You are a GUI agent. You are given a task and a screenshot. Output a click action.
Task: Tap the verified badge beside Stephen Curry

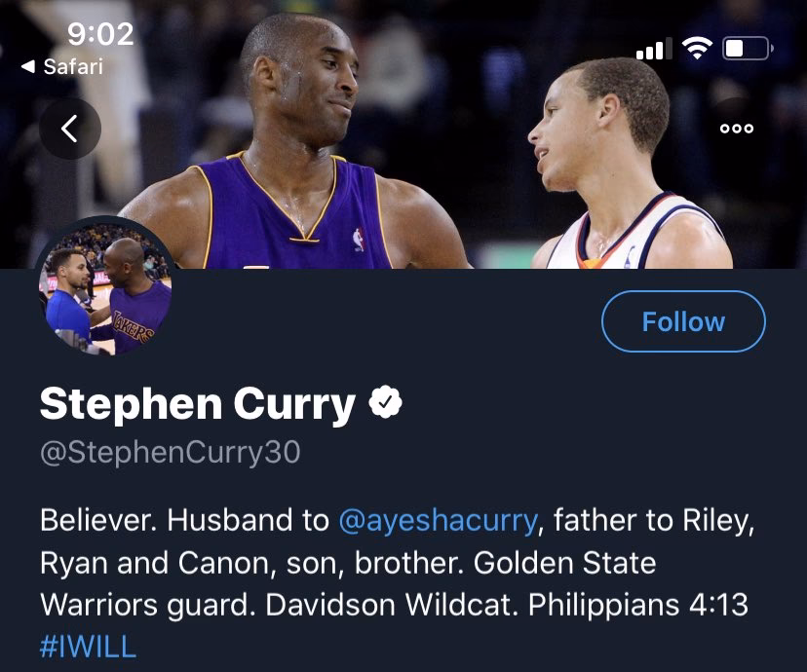coord(385,403)
